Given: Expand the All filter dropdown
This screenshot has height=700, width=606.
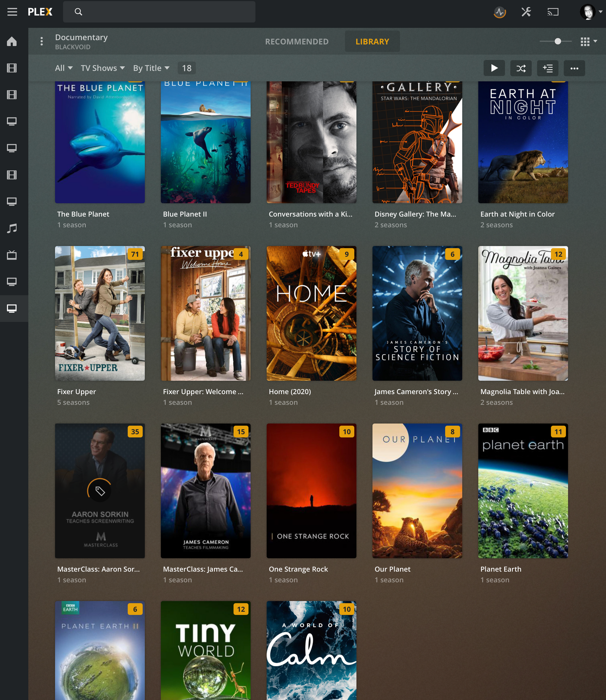Looking at the screenshot, I should coord(64,68).
